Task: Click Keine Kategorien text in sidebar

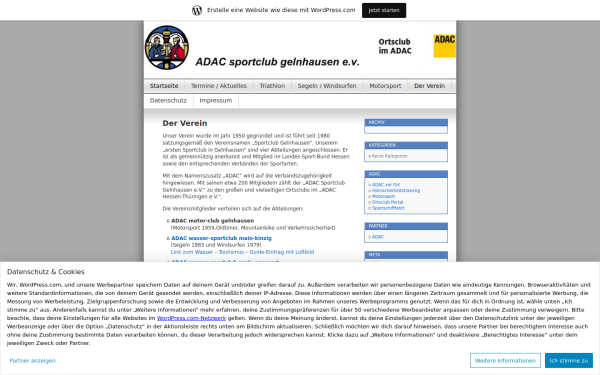Action: click(x=390, y=156)
